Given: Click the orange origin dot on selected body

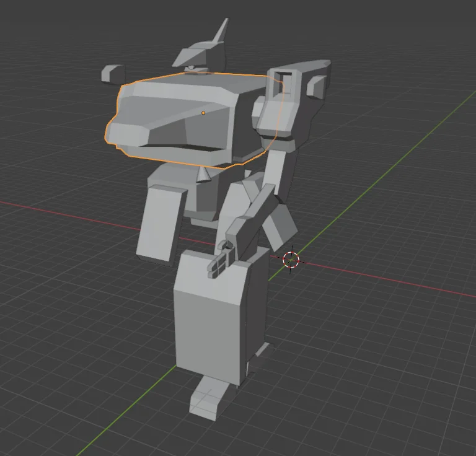Looking at the screenshot, I should (x=203, y=113).
